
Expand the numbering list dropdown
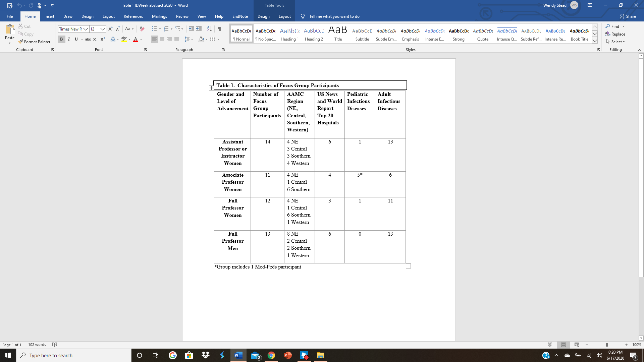(171, 29)
